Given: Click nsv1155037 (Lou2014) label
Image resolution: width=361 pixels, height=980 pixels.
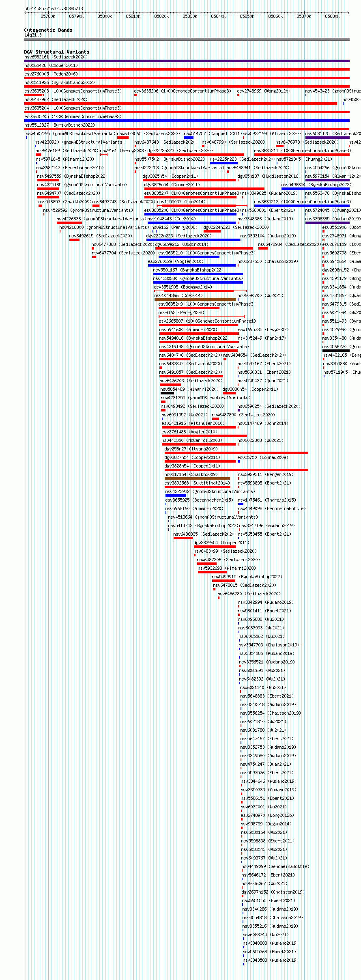Looking at the screenshot, I should tap(181, 202).
